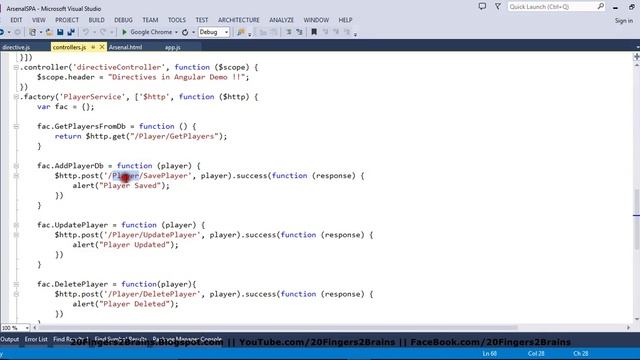
Task: Click the horizontal scrollbar right arrow
Action: [x=628, y=327]
